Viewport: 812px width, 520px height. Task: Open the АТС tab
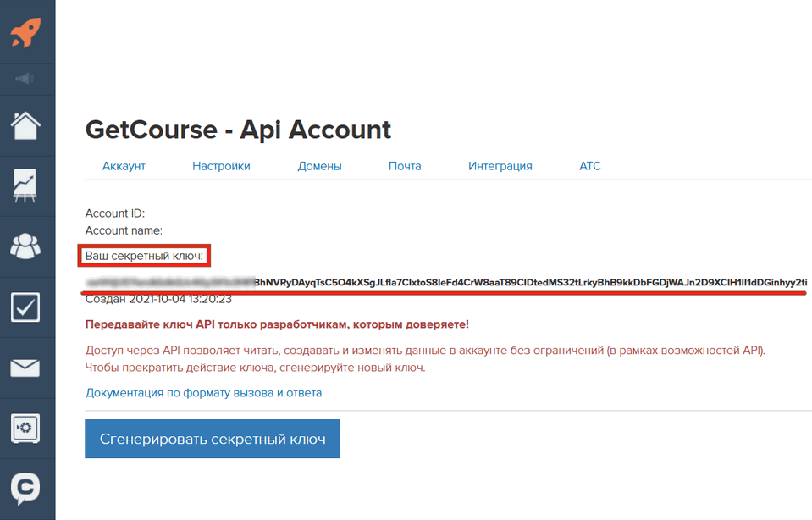(589, 166)
